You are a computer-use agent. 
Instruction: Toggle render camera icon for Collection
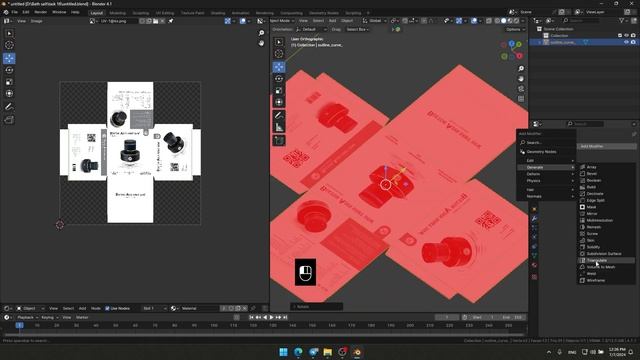click(633, 36)
